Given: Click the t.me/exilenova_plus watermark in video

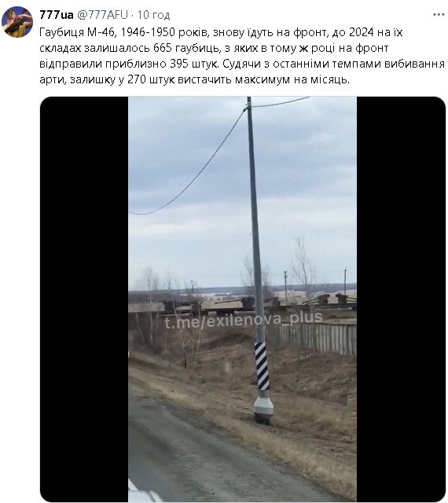Looking at the screenshot, I should 243,320.
